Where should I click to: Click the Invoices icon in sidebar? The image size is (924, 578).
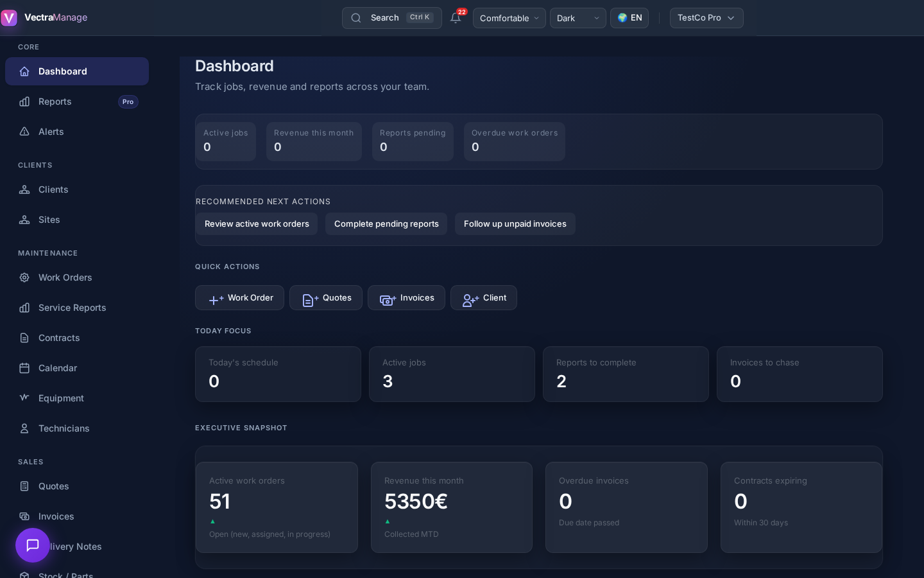(24, 516)
